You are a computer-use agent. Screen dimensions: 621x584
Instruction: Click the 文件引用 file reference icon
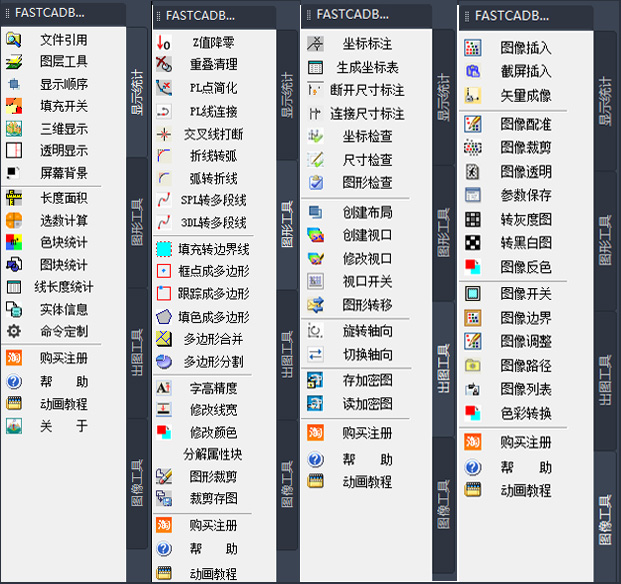(x=14, y=40)
